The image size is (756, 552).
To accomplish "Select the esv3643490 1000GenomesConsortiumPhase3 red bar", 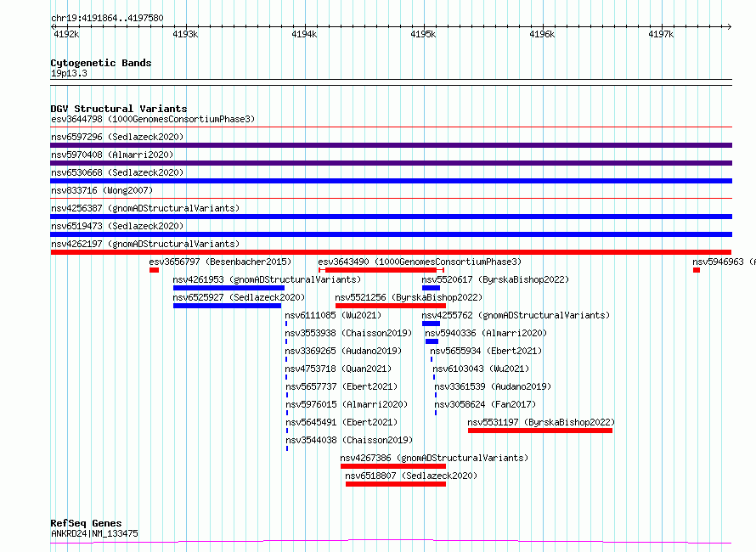I will (381, 270).
